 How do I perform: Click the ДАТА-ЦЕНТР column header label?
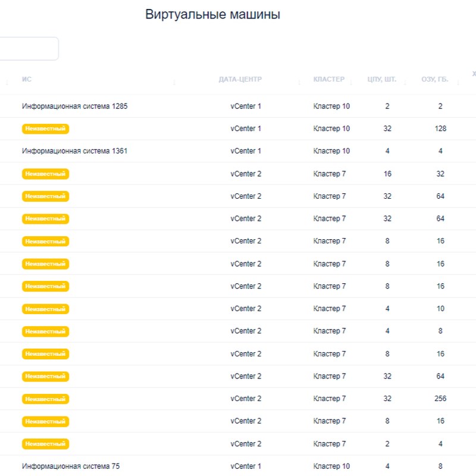click(240, 79)
